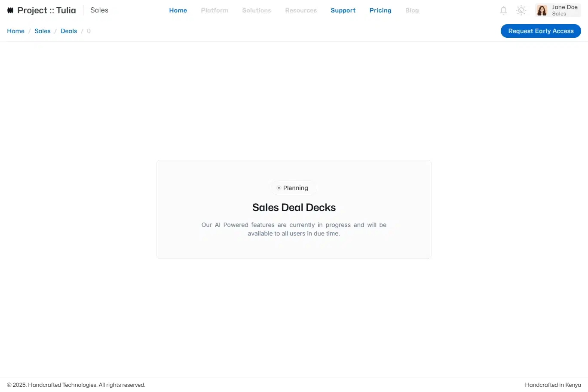Click Sales in the breadcrumb trail
The image size is (588, 392).
pos(42,31)
